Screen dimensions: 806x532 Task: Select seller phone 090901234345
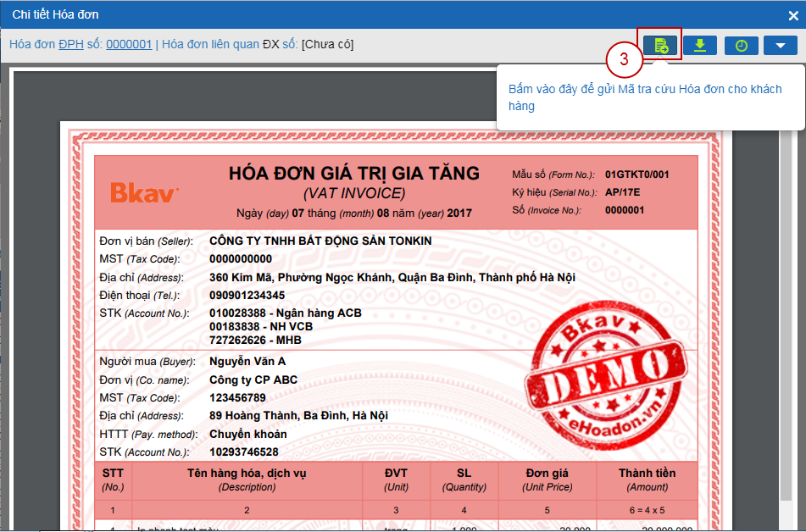click(247, 296)
